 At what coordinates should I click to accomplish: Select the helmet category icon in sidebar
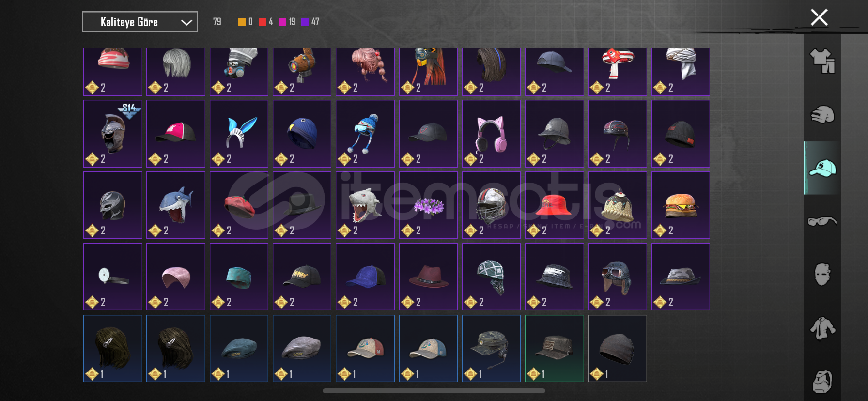tap(822, 115)
